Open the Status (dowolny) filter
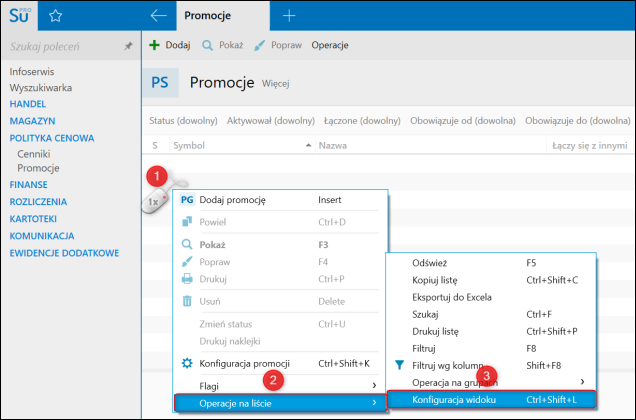The height and width of the screenshot is (420, 636). [175, 121]
